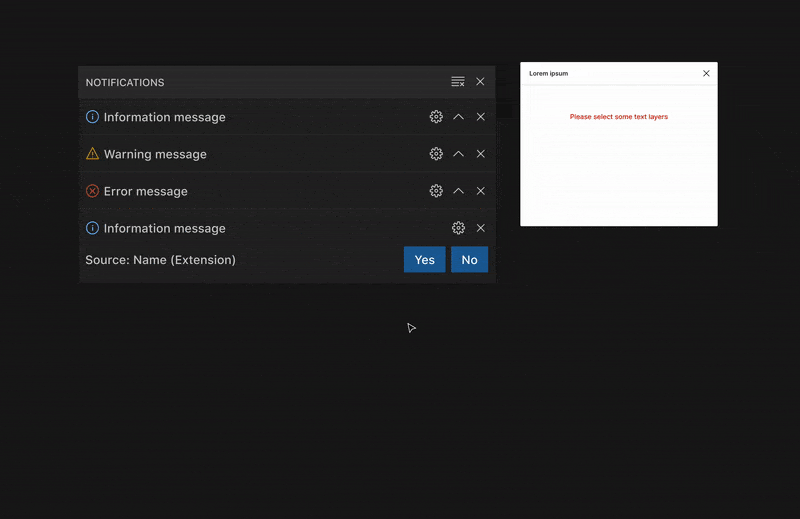Screen dimensions: 800x519
Task: Open gear settings for first Information message
Action: coord(436,117)
